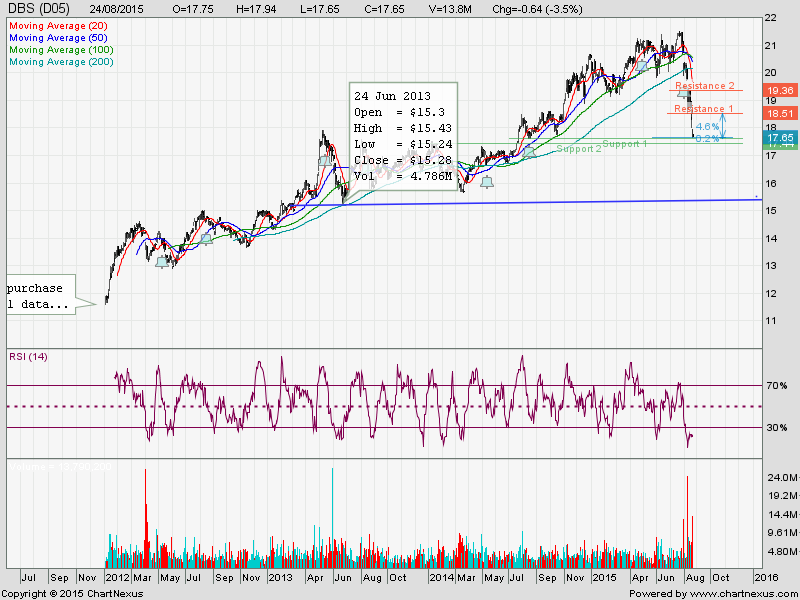Click the bell marker near July 2012
The height and width of the screenshot is (600, 800).
pos(206,238)
